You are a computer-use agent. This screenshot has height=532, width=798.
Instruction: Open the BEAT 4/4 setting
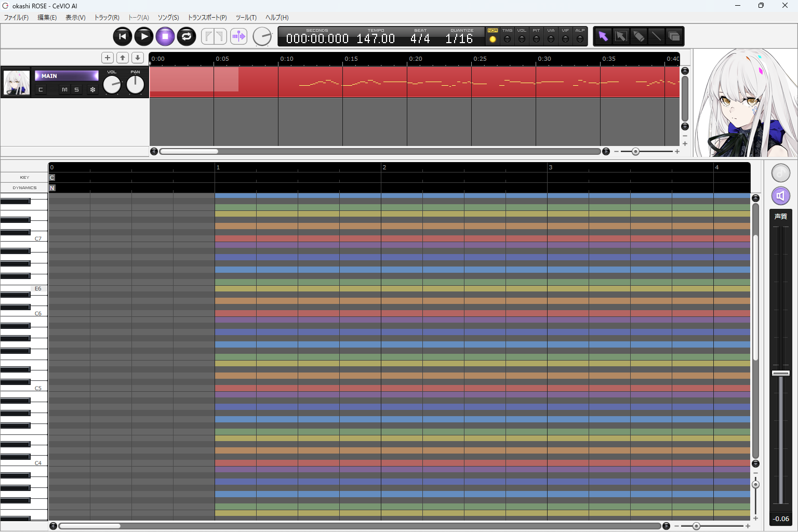420,38
